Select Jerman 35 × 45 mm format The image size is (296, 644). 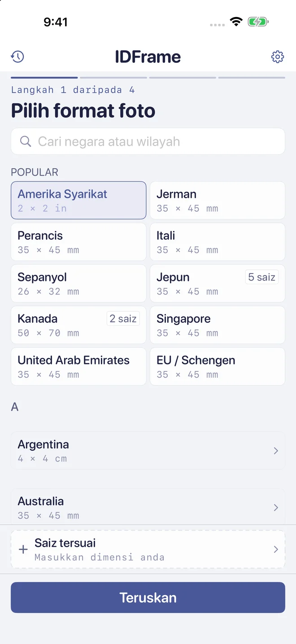[x=218, y=200]
